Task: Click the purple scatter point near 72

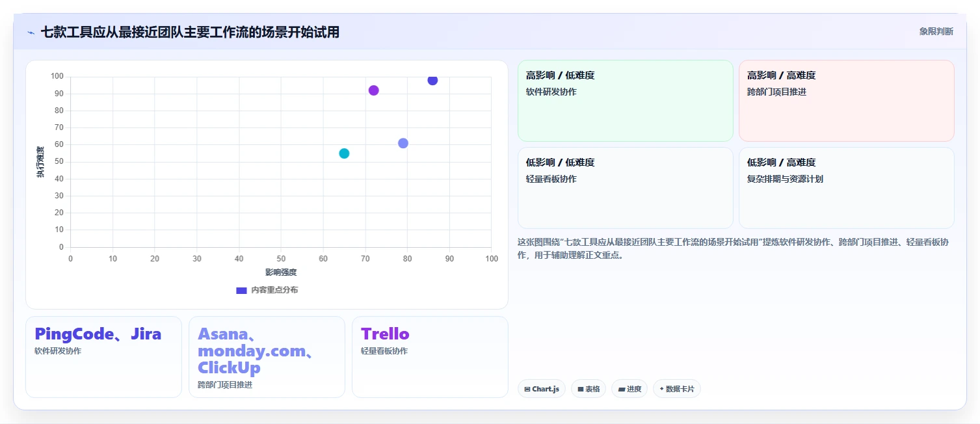Action: pos(373,90)
